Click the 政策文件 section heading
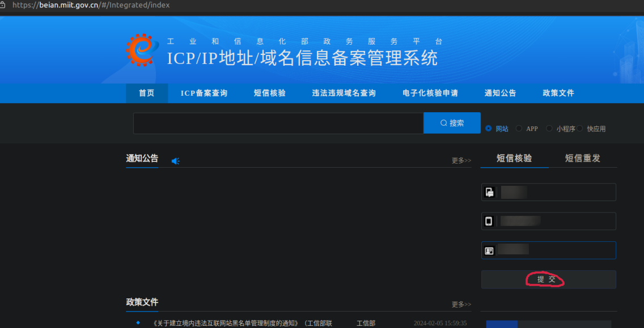This screenshot has width=644, height=328. 142,302
